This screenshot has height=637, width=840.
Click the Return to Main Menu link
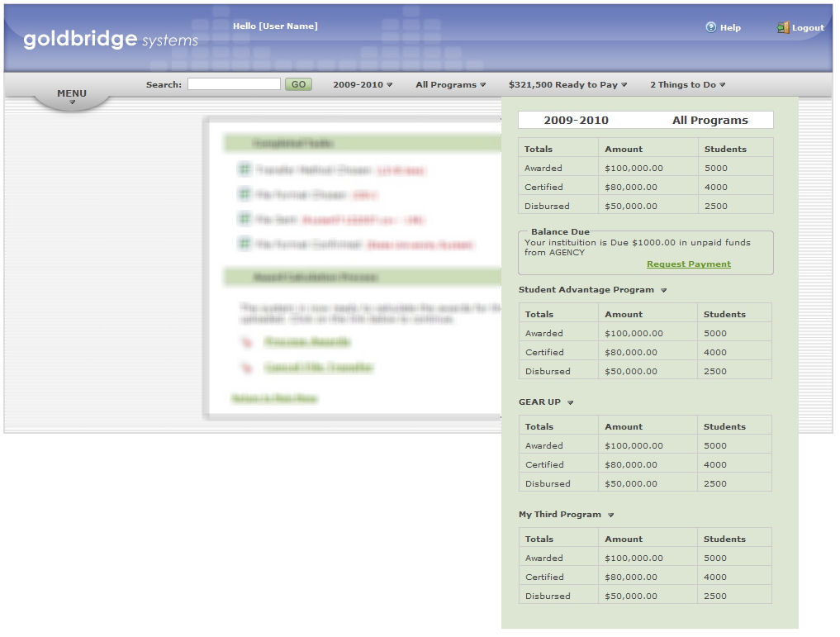(274, 398)
